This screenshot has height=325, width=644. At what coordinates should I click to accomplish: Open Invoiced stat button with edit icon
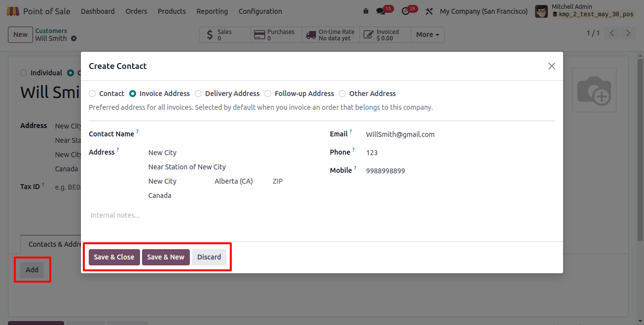pyautogui.click(x=385, y=34)
